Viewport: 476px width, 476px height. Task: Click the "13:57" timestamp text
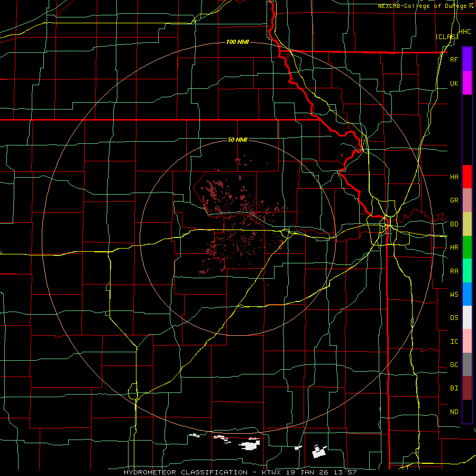[x=346, y=472]
